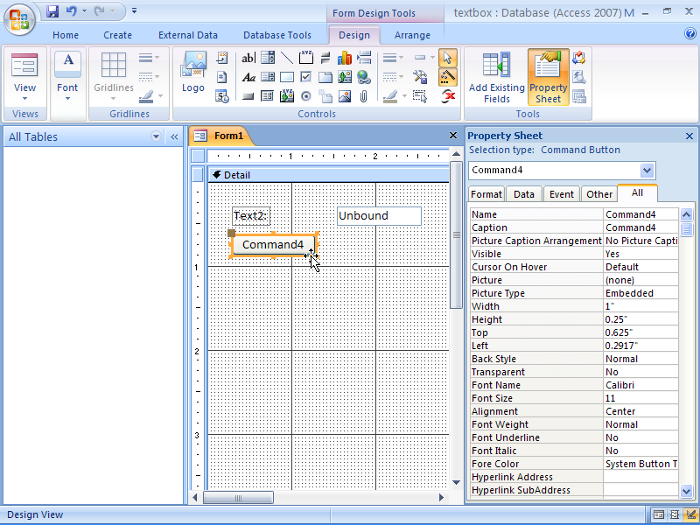Image resolution: width=700 pixels, height=525 pixels.
Task: Select the Line control tool
Action: point(287,58)
